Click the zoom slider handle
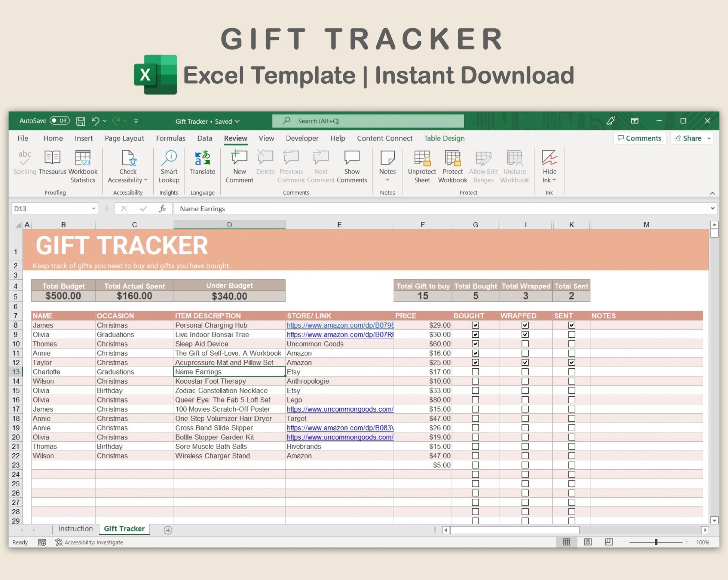This screenshot has width=728, height=580. [x=656, y=542]
